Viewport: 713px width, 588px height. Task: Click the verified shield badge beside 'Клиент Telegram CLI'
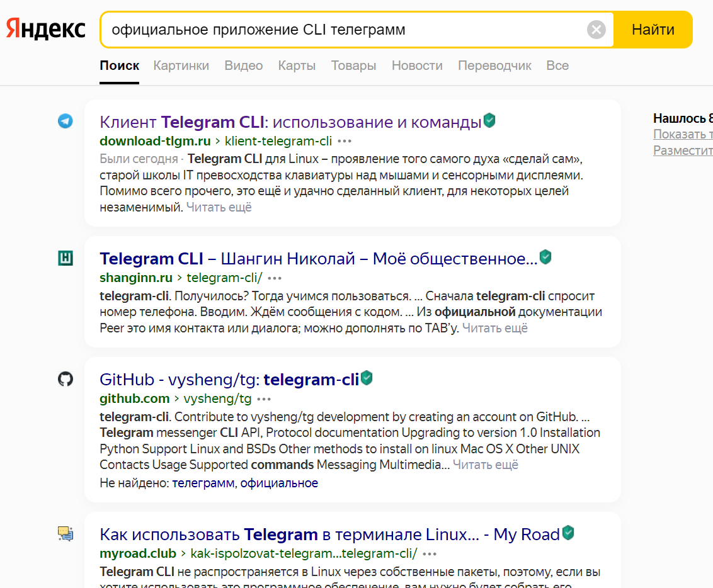click(489, 120)
